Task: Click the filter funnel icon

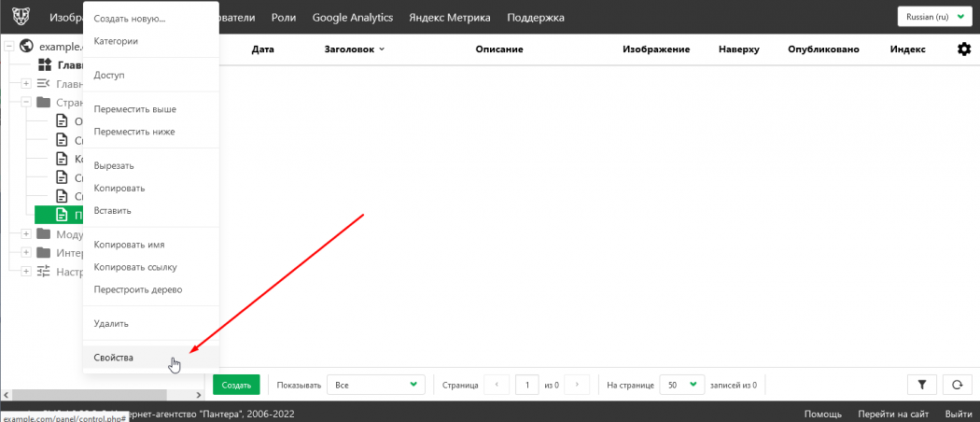Action: (921, 385)
